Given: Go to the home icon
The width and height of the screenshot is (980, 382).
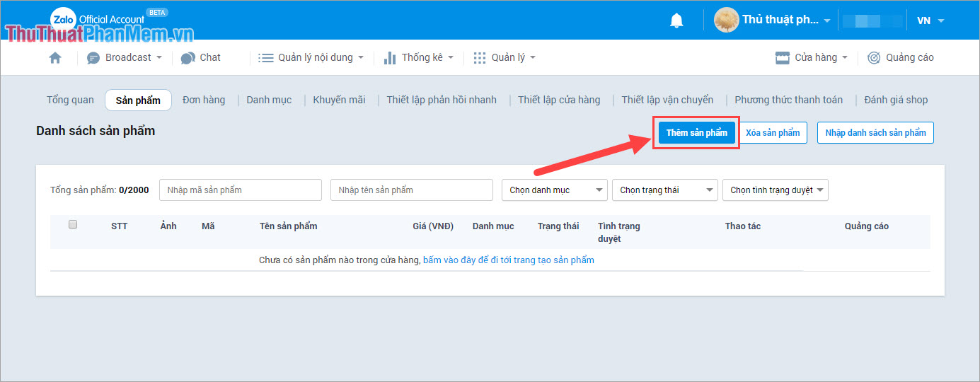Looking at the screenshot, I should click(x=55, y=58).
